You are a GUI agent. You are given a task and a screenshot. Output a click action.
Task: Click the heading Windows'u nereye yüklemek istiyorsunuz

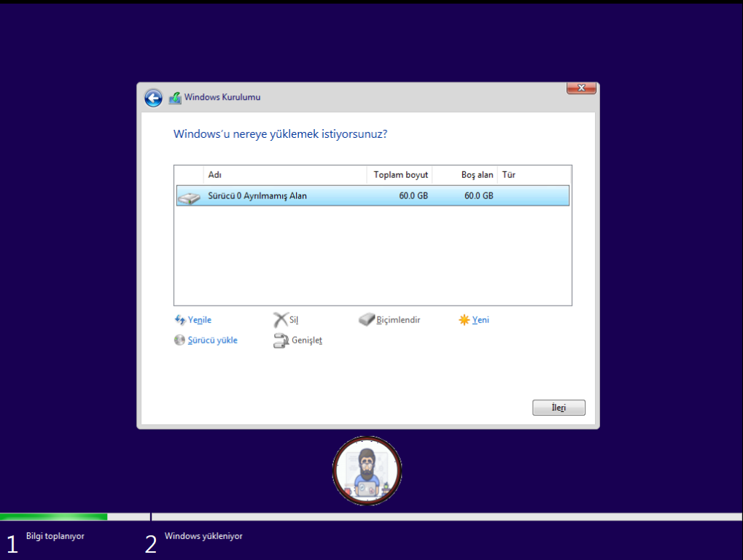click(280, 134)
